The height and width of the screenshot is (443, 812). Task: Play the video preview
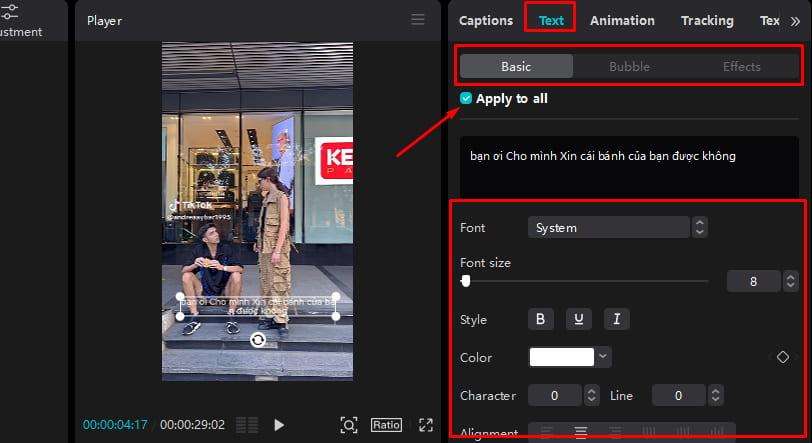point(279,425)
